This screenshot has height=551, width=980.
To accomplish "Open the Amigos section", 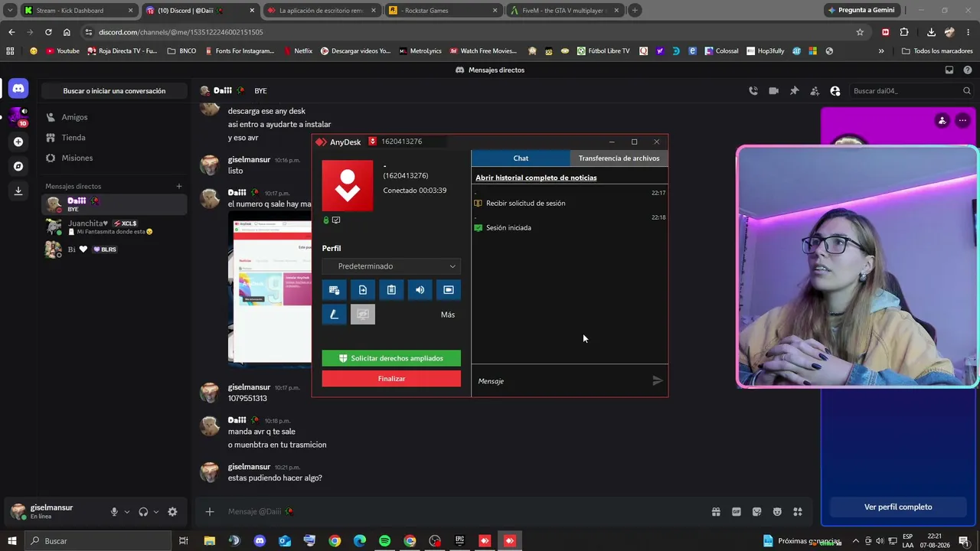I will (x=114, y=117).
